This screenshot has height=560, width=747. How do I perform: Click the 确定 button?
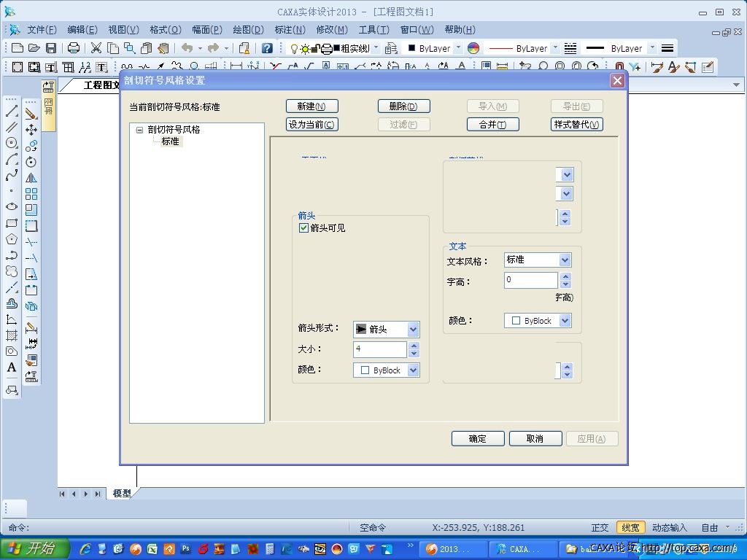pyautogui.click(x=478, y=439)
